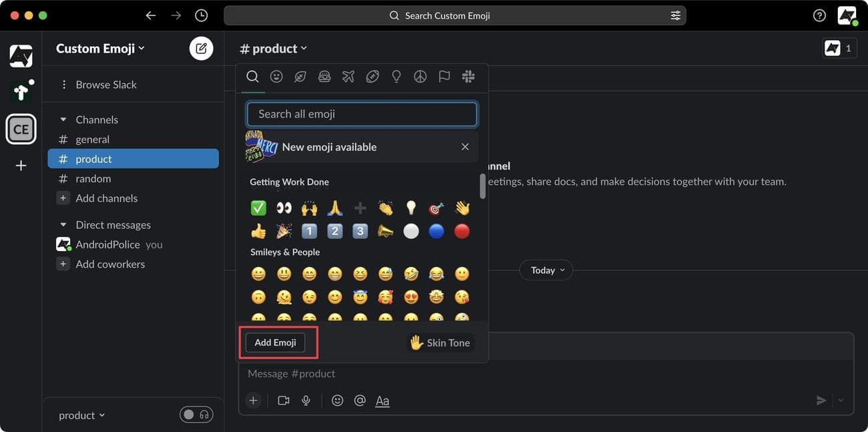868x432 pixels.
Task: Dismiss the New emoji available banner
Action: pos(465,146)
